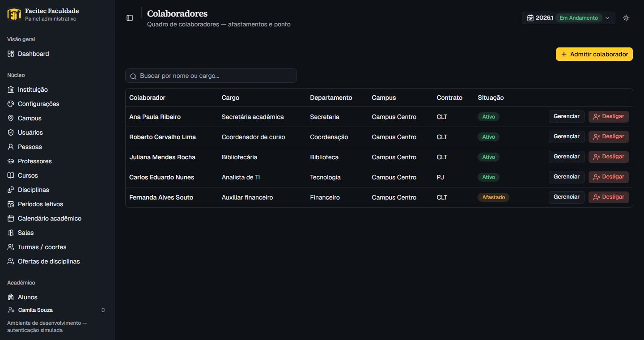Click the Campus column header

[384, 98]
